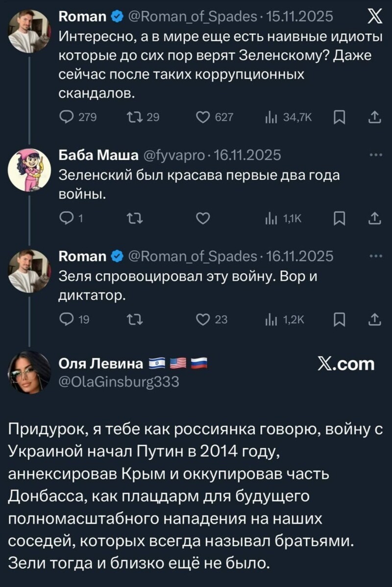
Task: Open the options menu on Baba Masha's tweet
Action: coord(375,154)
